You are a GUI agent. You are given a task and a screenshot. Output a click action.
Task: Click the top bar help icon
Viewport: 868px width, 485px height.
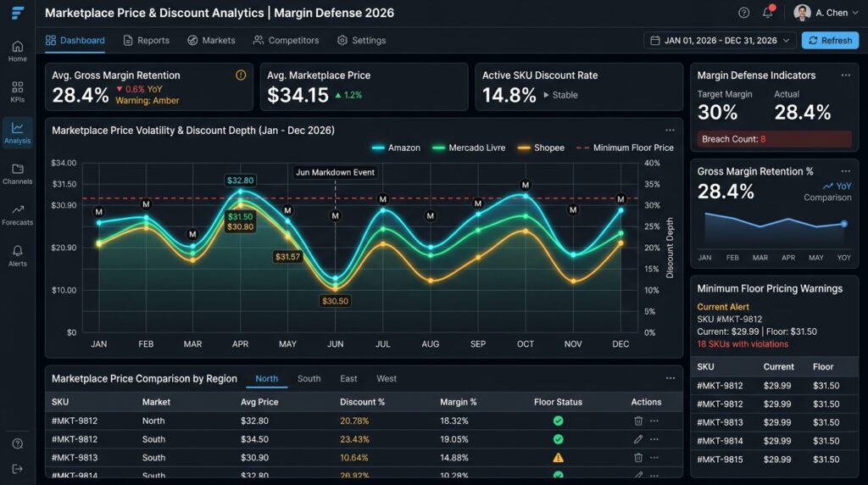(744, 13)
